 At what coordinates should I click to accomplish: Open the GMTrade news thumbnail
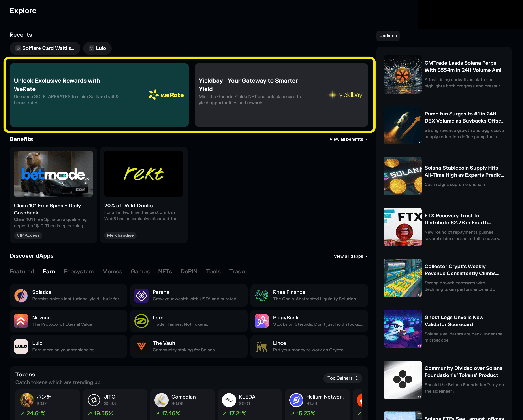(403, 75)
